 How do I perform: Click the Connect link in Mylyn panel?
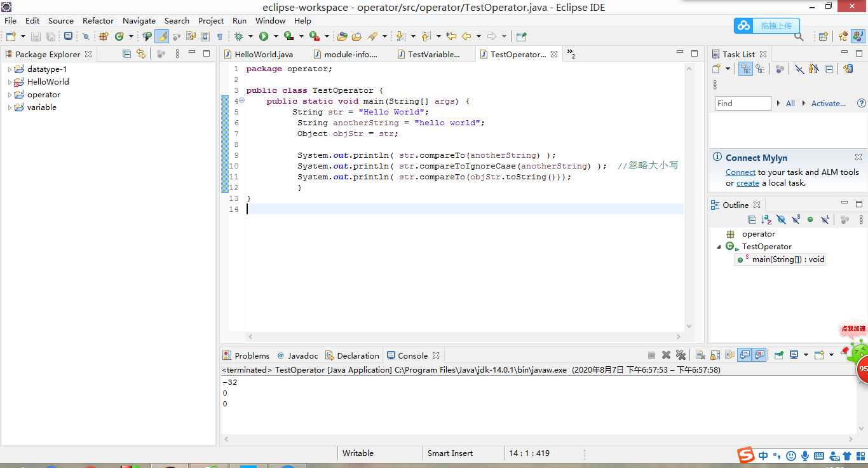(x=740, y=172)
